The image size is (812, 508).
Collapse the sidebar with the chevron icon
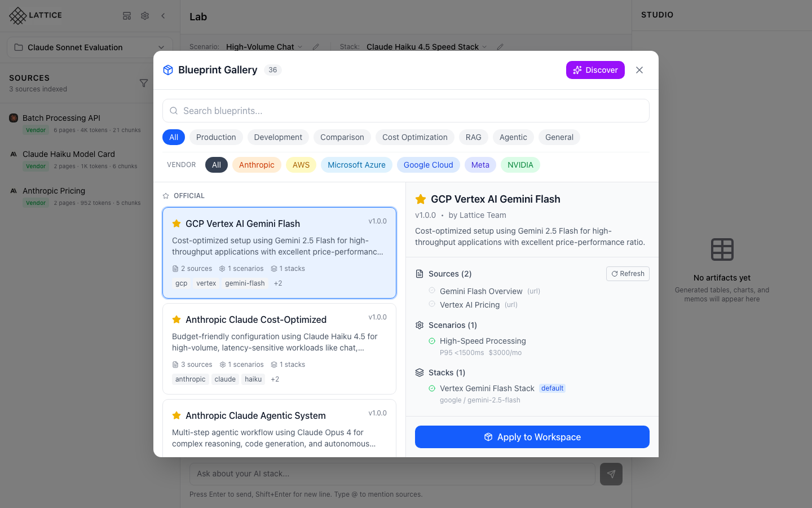tap(163, 16)
